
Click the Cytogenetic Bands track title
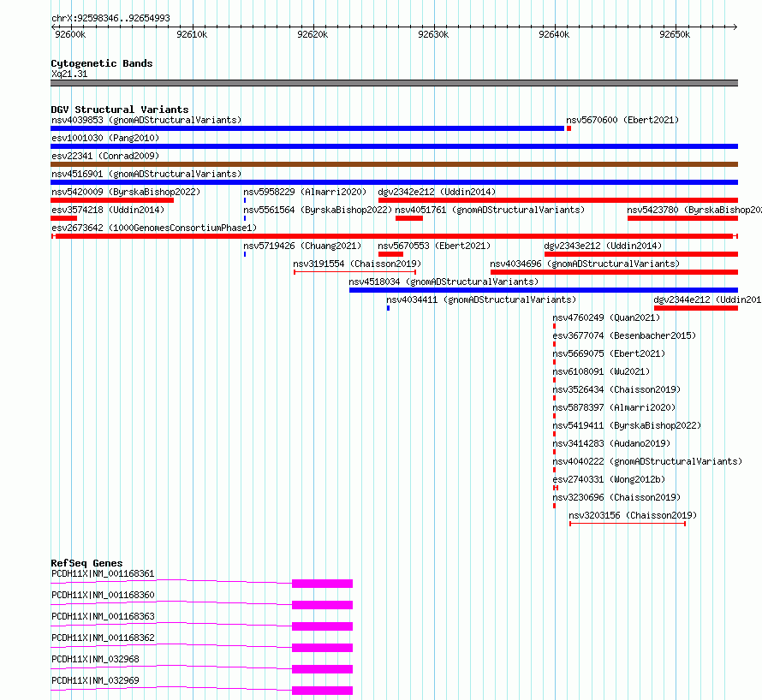coord(102,63)
